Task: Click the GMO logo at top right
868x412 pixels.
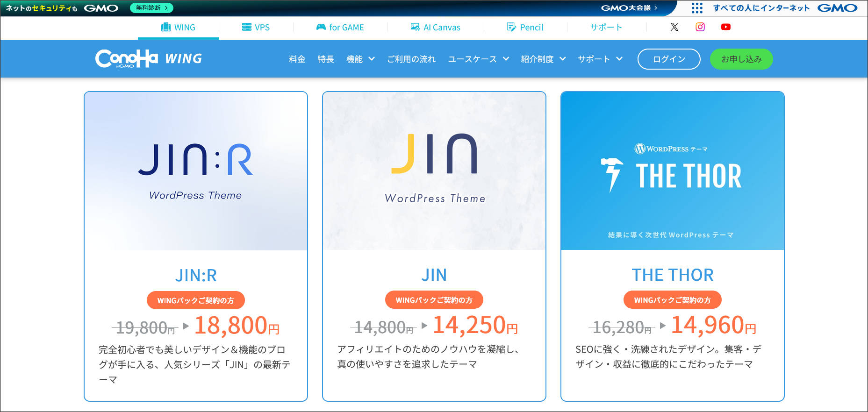Action: pyautogui.click(x=838, y=8)
